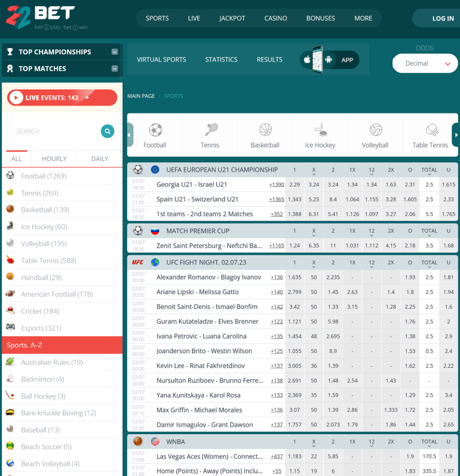Expand TOTAL column dropdown in WNBA header

[x=429, y=447]
